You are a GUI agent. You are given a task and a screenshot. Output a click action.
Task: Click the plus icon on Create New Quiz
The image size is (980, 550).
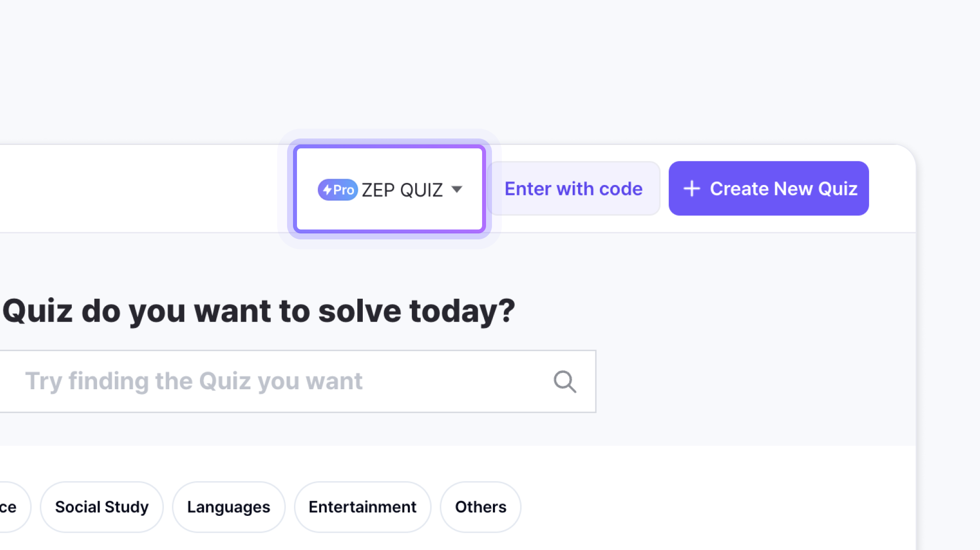pos(691,188)
